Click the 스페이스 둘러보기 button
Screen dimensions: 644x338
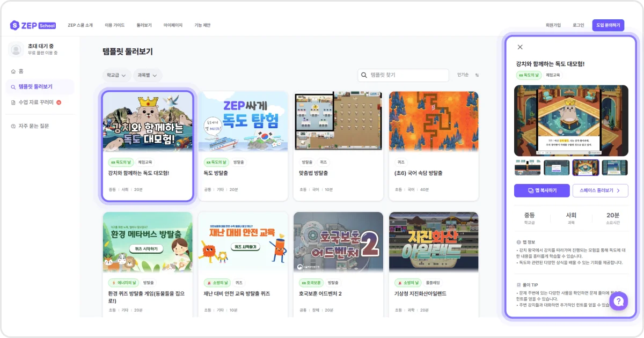pyautogui.click(x=599, y=190)
